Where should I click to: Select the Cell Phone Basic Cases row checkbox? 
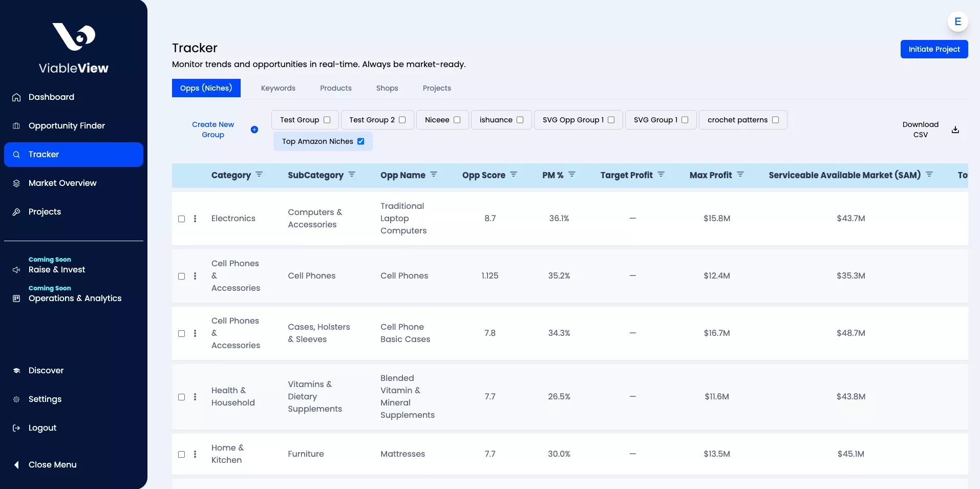(x=181, y=333)
